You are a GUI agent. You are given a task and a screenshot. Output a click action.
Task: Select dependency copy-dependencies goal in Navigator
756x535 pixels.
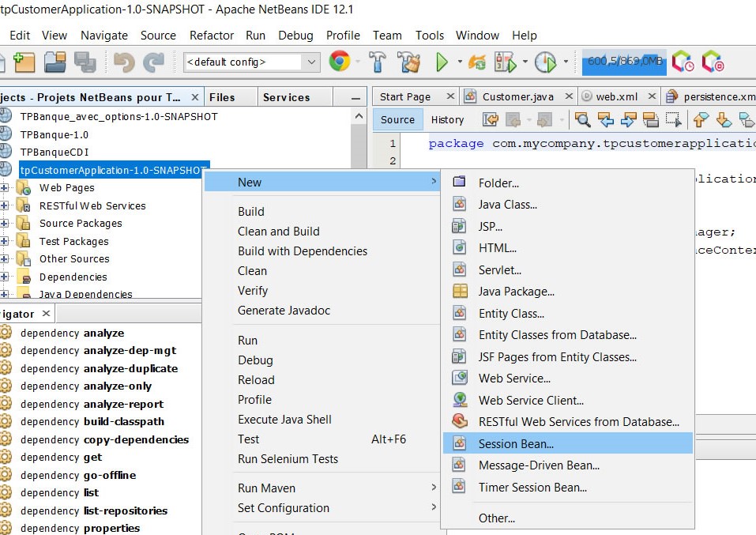[x=104, y=439]
